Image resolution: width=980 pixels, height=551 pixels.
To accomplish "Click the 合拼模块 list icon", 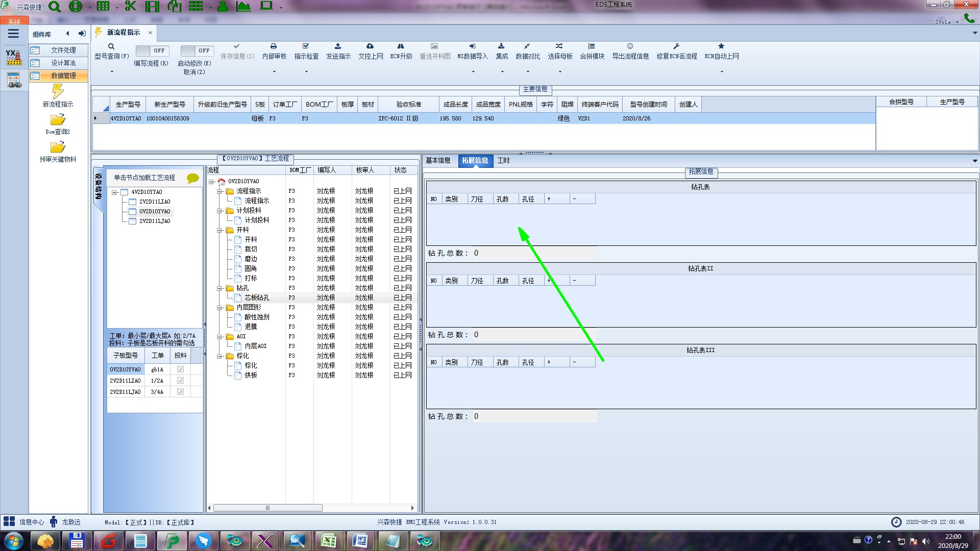I will (x=592, y=46).
